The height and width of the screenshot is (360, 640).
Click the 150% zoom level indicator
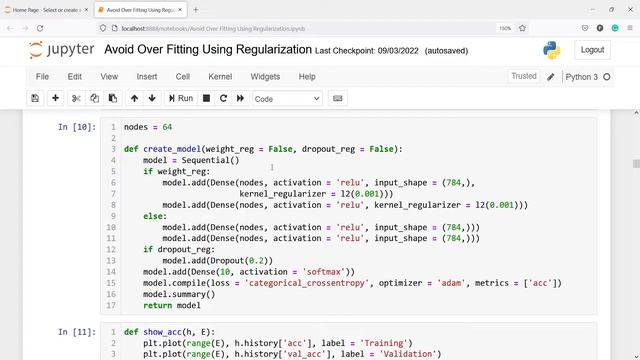coord(505,28)
